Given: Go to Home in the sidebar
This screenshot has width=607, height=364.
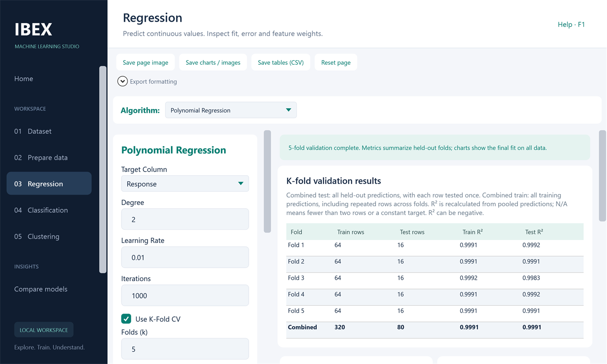Looking at the screenshot, I should click(x=24, y=79).
